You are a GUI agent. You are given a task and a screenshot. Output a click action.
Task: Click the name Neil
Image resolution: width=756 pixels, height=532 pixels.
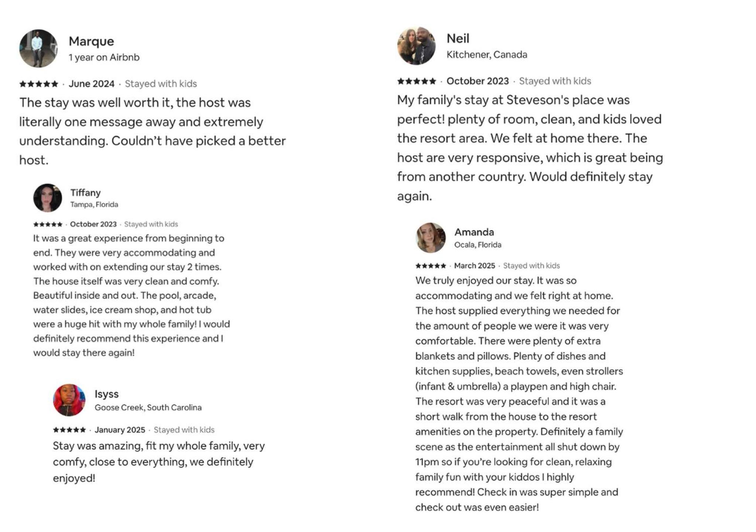(x=458, y=38)
